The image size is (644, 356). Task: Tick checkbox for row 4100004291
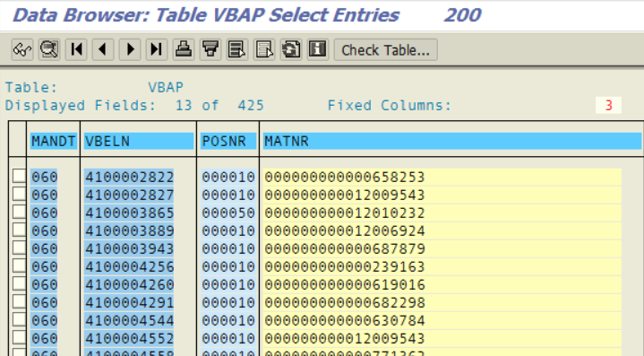pos(19,301)
